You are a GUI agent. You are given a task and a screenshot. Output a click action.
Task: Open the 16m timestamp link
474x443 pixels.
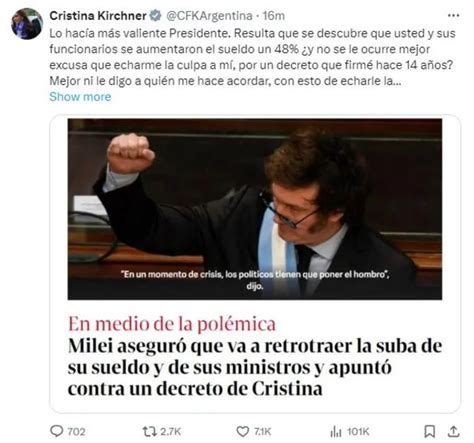[x=273, y=16]
